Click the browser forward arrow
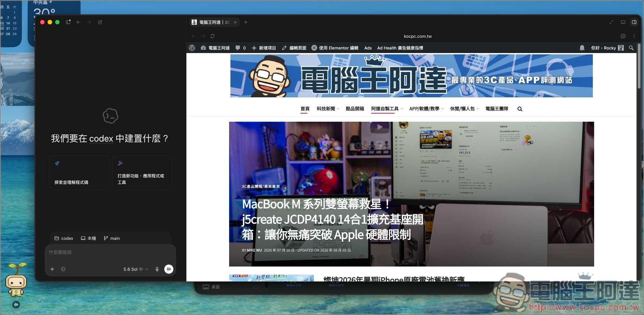 [x=203, y=36]
